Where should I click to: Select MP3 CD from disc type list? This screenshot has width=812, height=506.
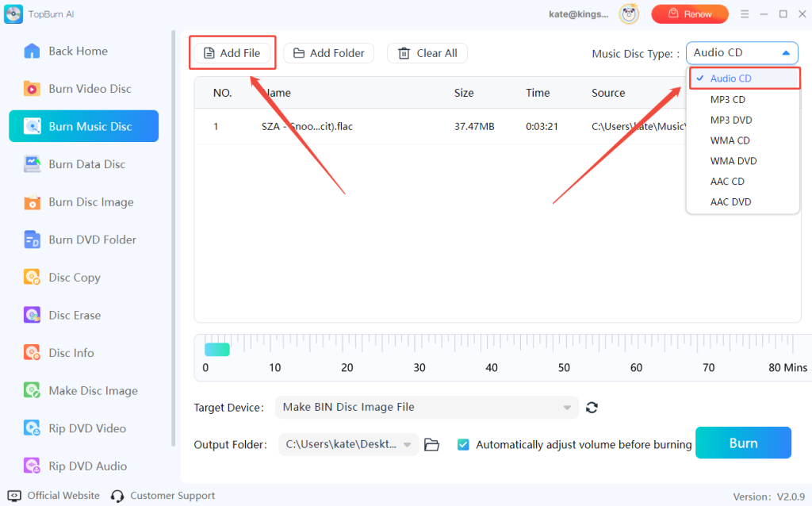[727, 99]
